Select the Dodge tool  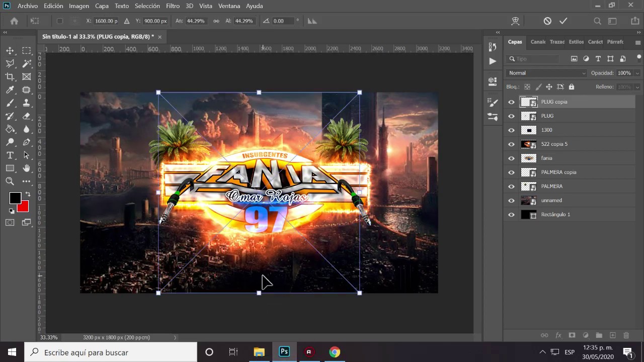pyautogui.click(x=10, y=142)
